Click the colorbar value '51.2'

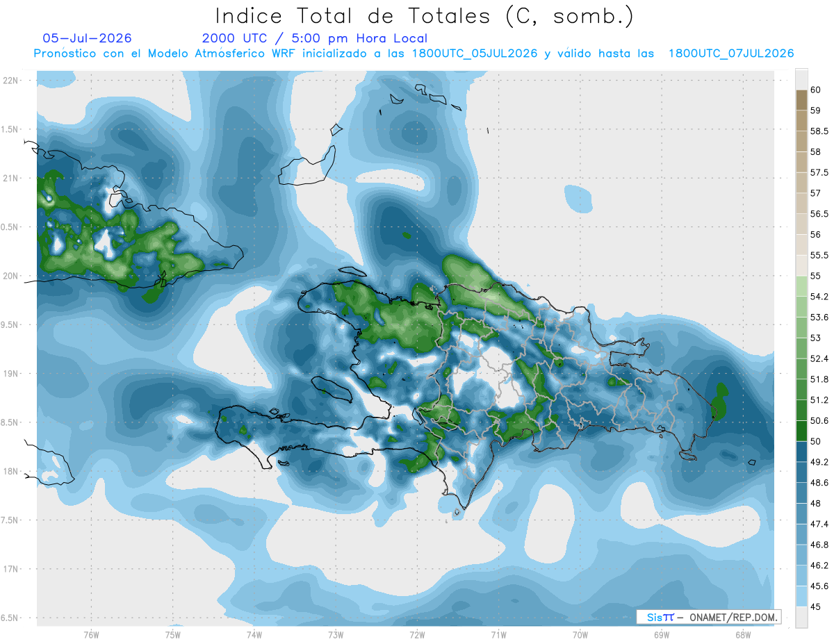[x=819, y=399]
